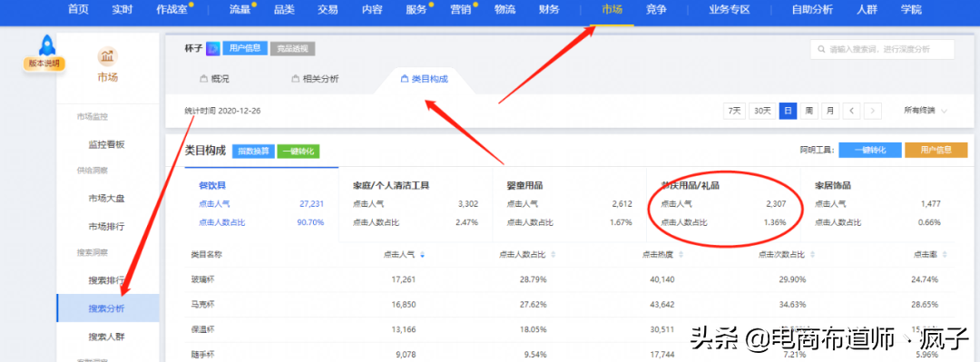
Task: Click the gray 竞品透视 button
Action: coord(292,48)
